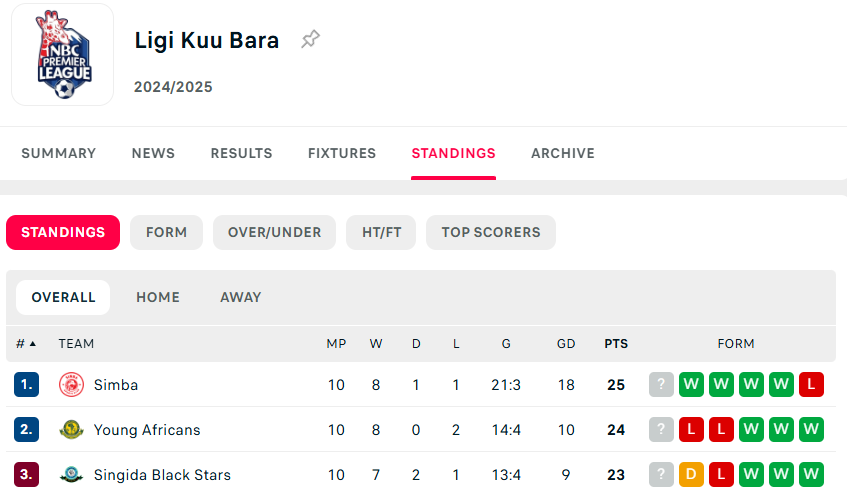Open the Simba team link

(116, 385)
